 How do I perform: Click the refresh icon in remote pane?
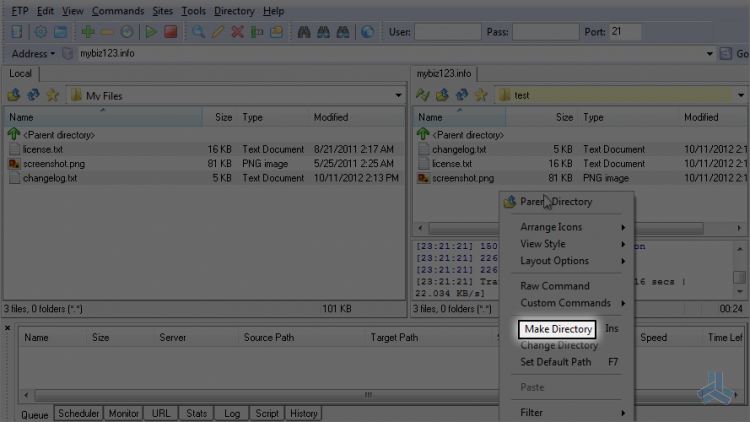pyautogui.click(x=462, y=95)
